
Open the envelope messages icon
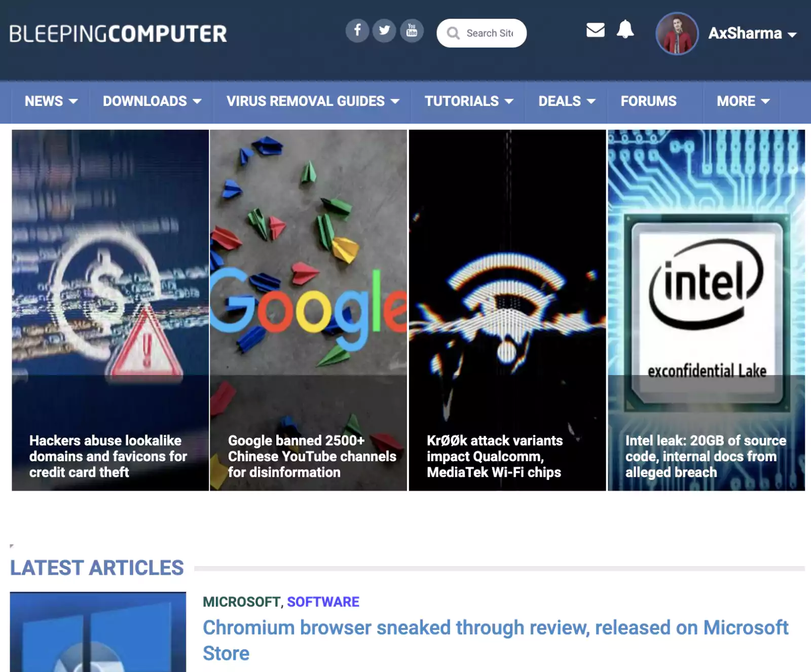pyautogui.click(x=596, y=30)
